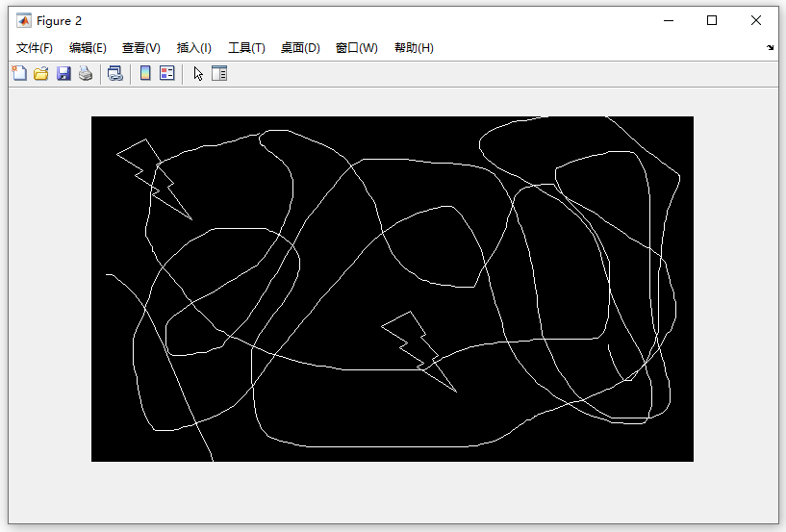Click the Save Figure floppy icon

[x=63, y=74]
